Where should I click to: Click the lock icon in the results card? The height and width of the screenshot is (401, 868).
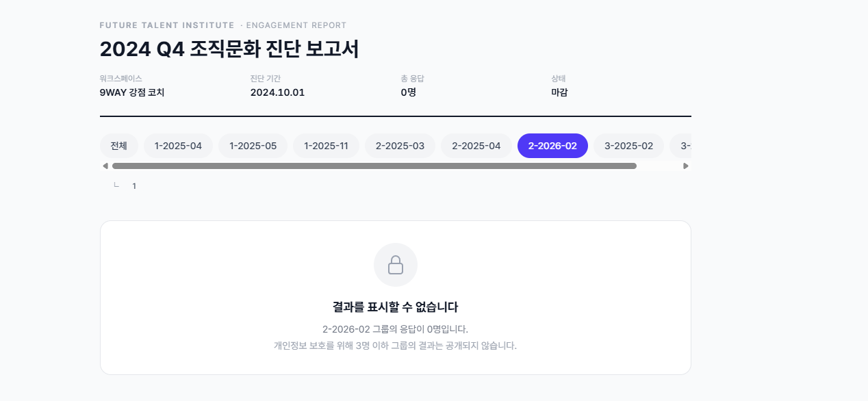pos(396,265)
